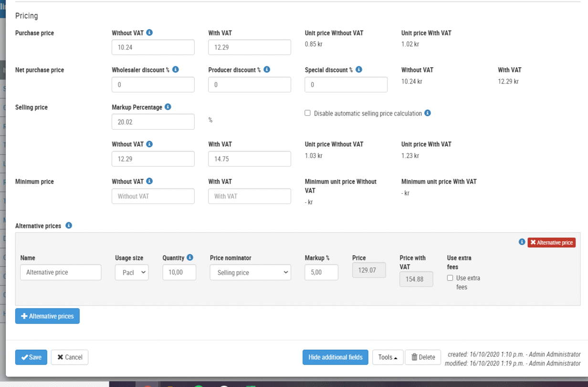Open the Price nominator dropdown
Image resolution: width=588 pixels, height=387 pixels.
[250, 272]
